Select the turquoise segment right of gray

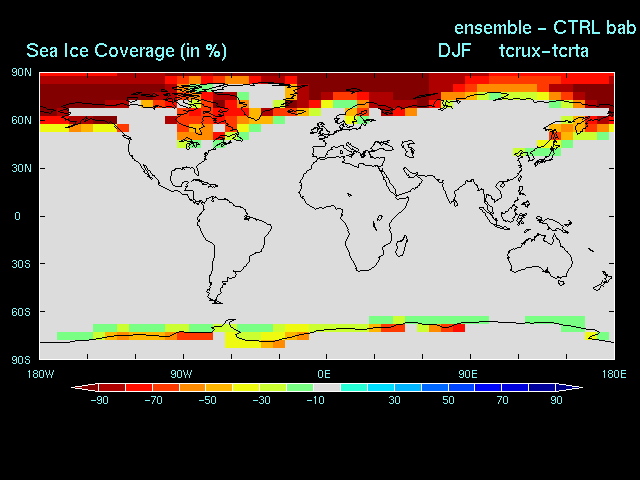[354, 387]
